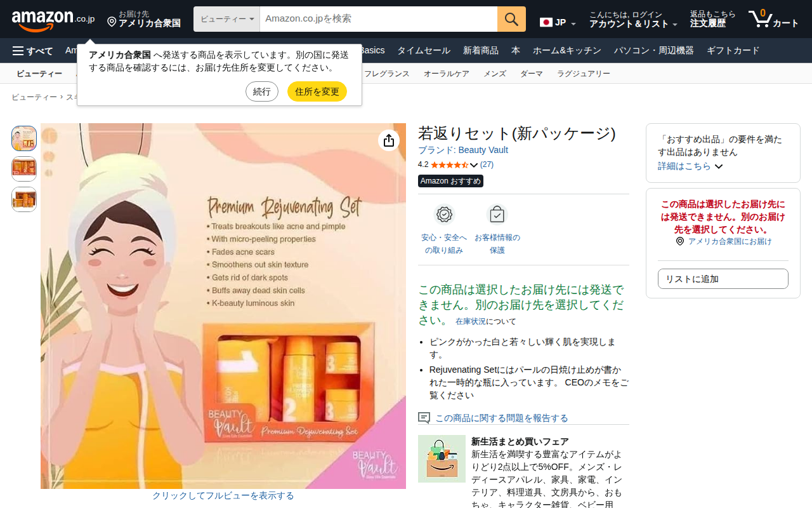The width and height of the screenshot is (812, 508).
Task: Expand 詳細はこちら in the offer box
Action: point(690,166)
